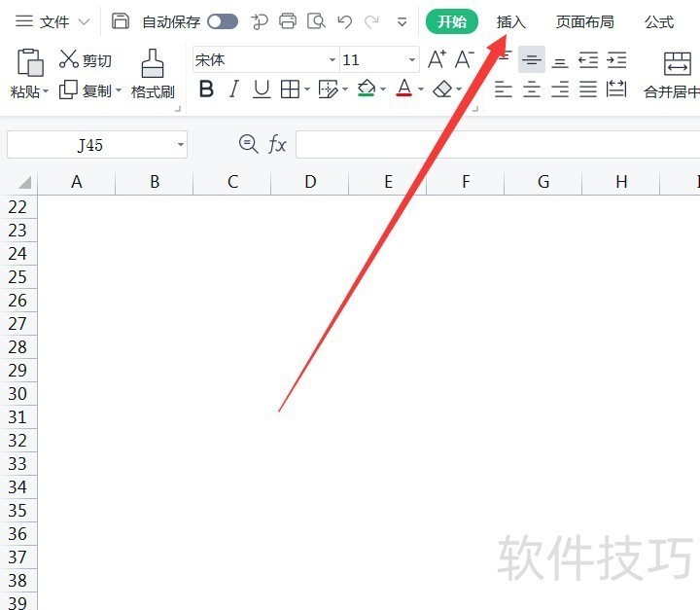
Task: Select the column D header
Action: (x=309, y=182)
